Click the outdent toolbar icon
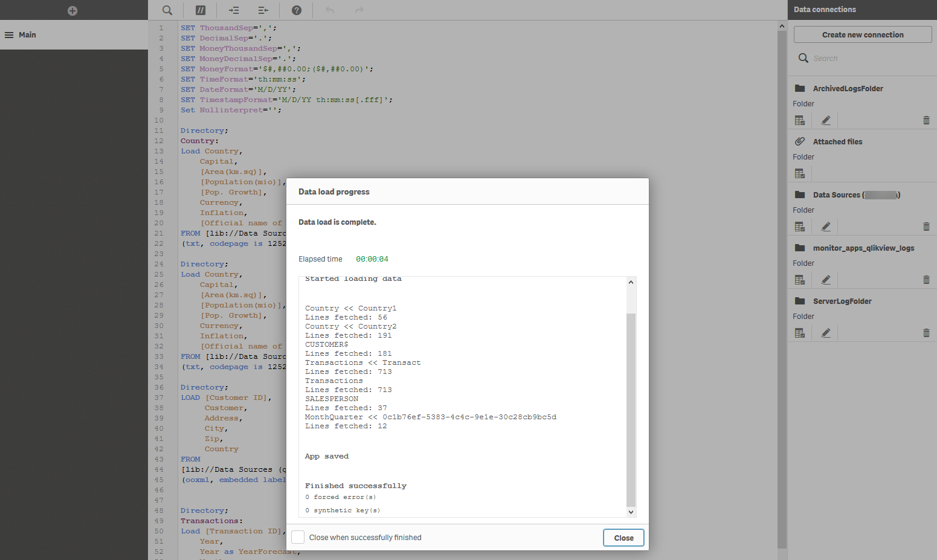 pyautogui.click(x=263, y=10)
